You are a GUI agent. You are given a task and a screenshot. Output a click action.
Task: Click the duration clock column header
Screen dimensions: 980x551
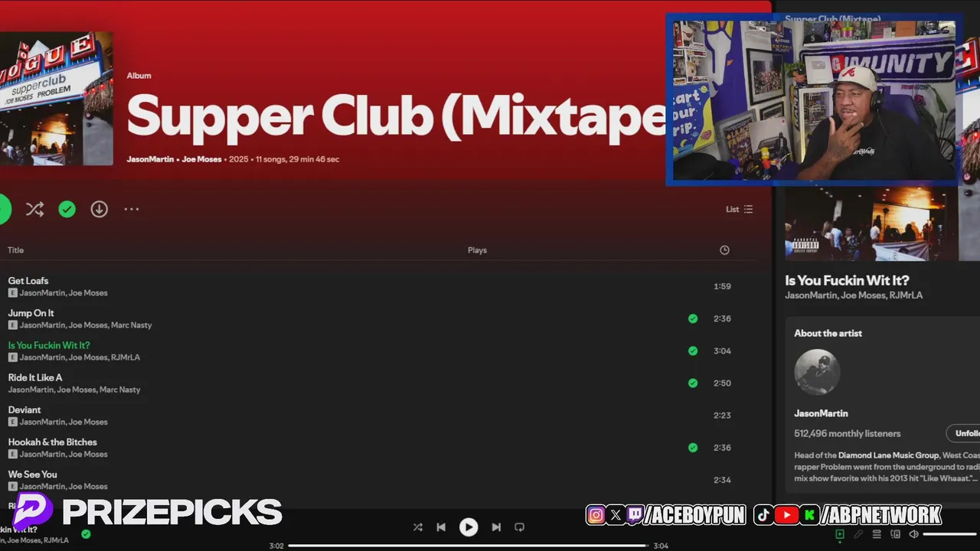pyautogui.click(x=724, y=250)
